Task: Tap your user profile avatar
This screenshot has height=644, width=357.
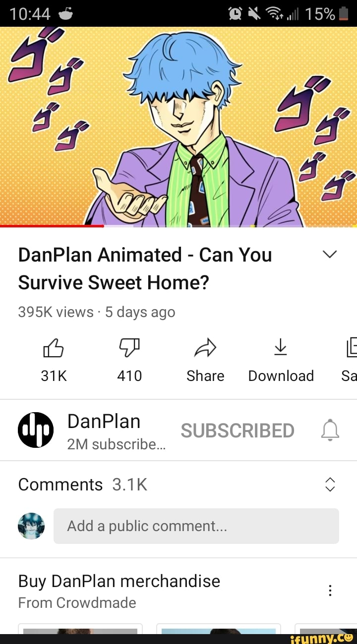Action: click(31, 526)
